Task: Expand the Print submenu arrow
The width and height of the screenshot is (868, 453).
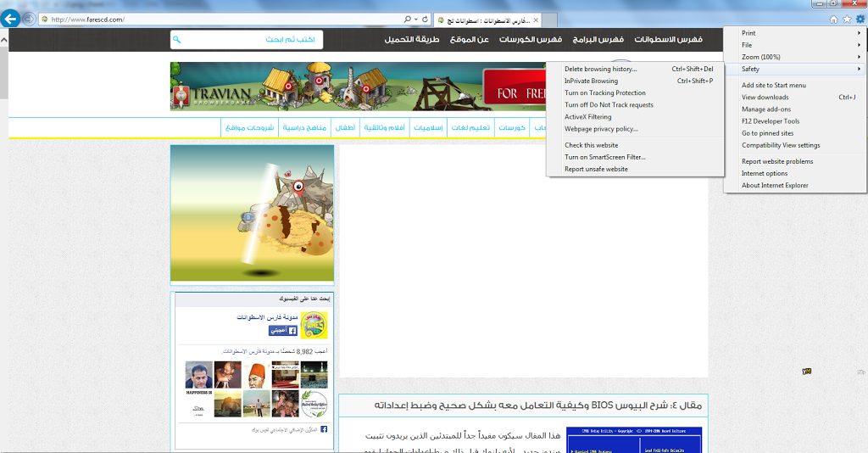Action: coord(860,33)
